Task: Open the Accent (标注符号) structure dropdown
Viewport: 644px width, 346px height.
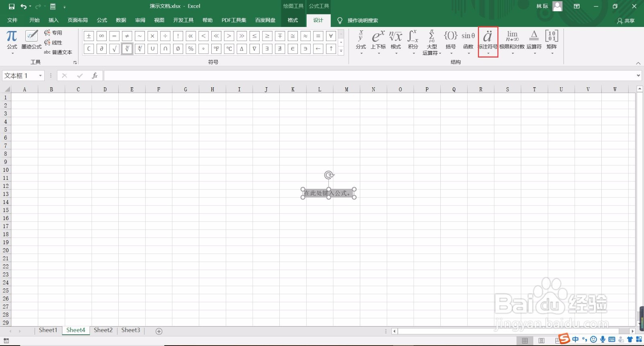Action: (488, 42)
